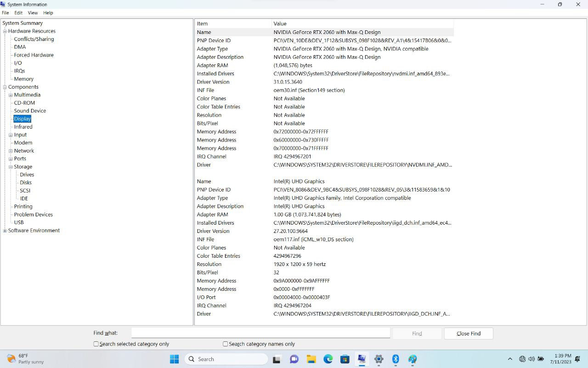Select Adapter RAM 1.00 GB value
Screen dimensions: 588x368
[x=307, y=215]
